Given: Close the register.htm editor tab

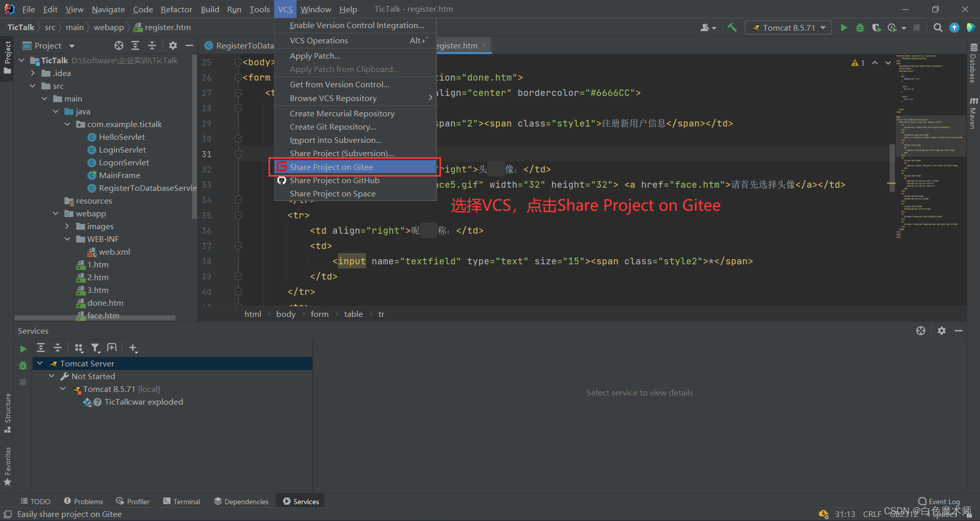Looking at the screenshot, I should 484,45.
